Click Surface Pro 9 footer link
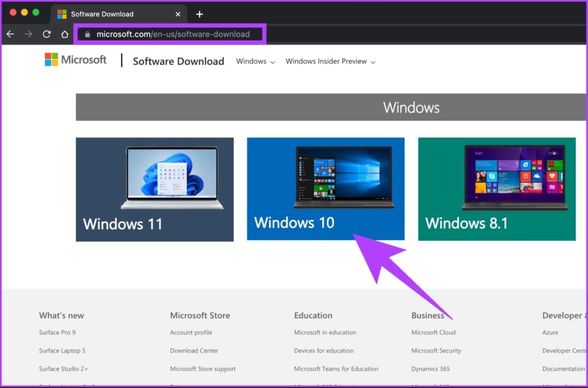 [57, 332]
